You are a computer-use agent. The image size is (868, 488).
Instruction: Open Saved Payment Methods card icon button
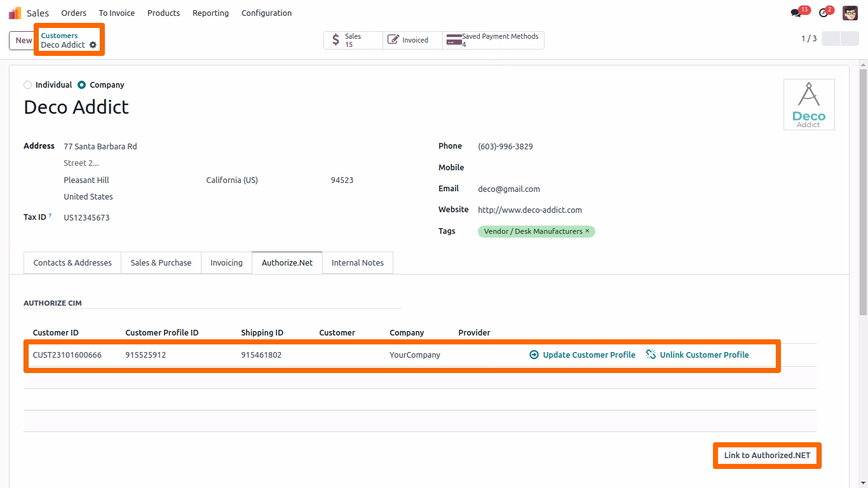click(x=493, y=40)
